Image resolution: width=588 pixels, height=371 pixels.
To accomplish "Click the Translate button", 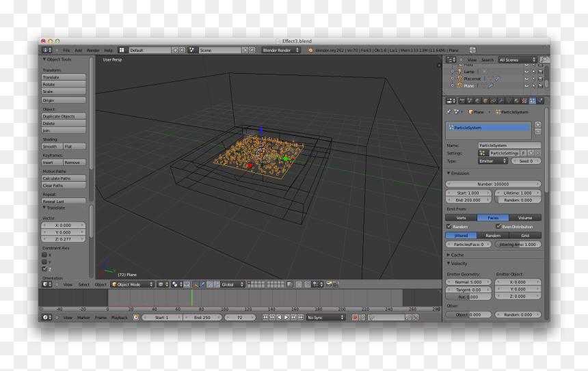I will (x=64, y=77).
